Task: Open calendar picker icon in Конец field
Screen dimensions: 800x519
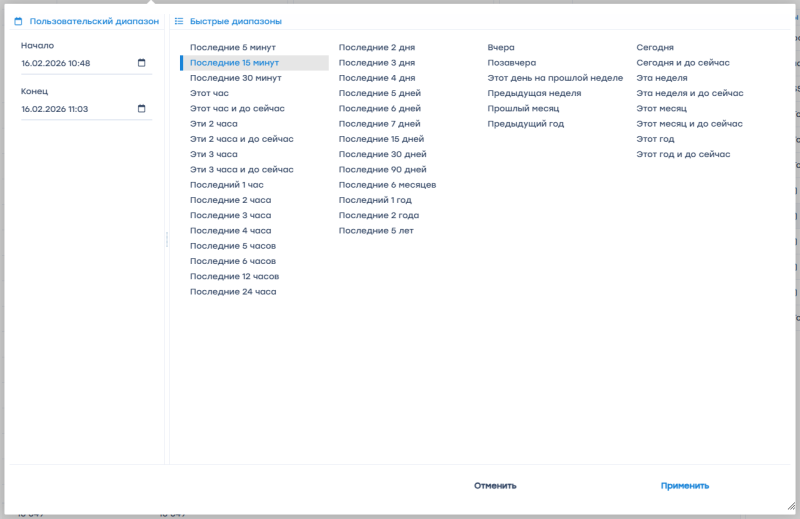Action: (141, 109)
